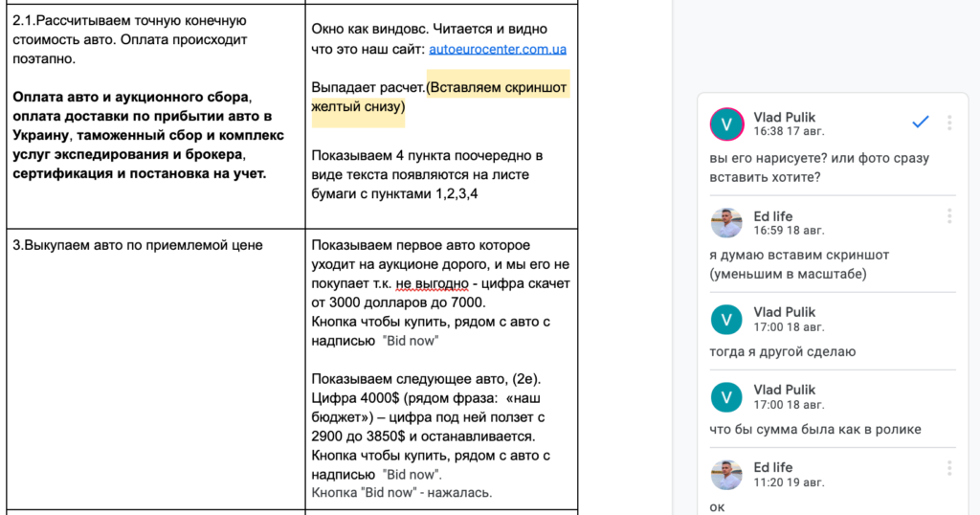Click the text 'Цифра 4000$ (рядом фраза:'
The image size is (980, 515).
(405, 398)
